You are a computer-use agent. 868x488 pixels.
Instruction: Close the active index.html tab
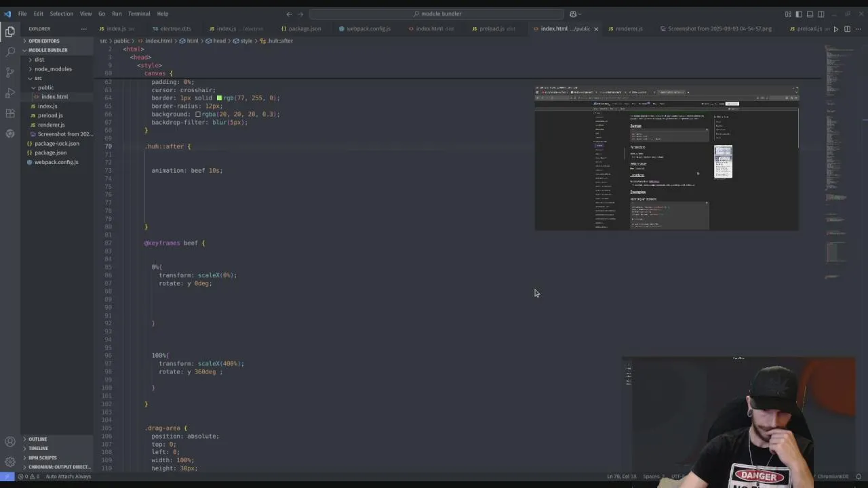[596, 28]
